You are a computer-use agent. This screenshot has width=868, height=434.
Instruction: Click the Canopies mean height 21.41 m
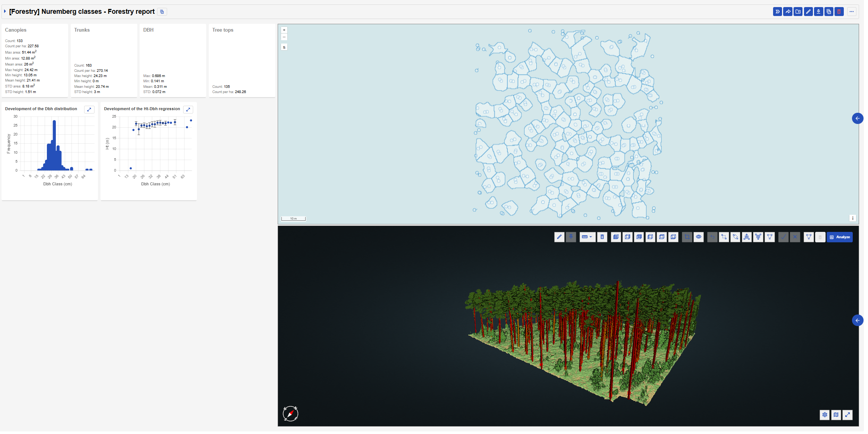coord(33,80)
